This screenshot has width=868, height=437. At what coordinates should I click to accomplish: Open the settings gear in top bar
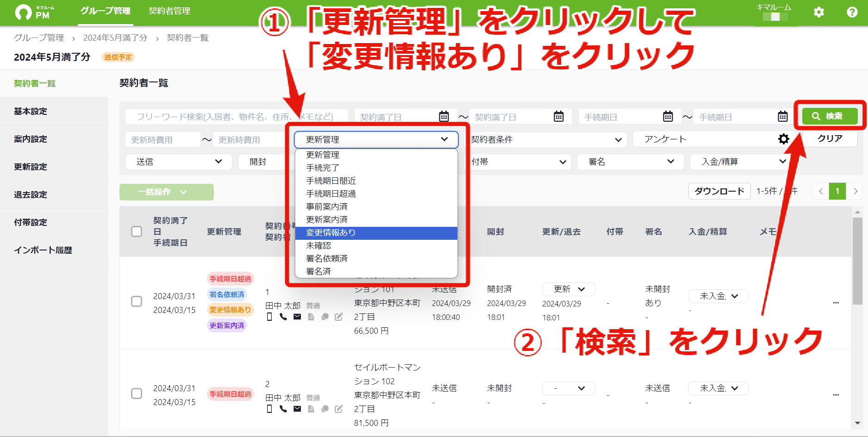[819, 12]
